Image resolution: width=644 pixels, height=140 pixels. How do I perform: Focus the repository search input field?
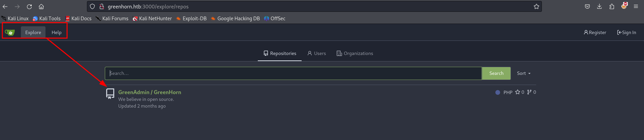tap(293, 74)
